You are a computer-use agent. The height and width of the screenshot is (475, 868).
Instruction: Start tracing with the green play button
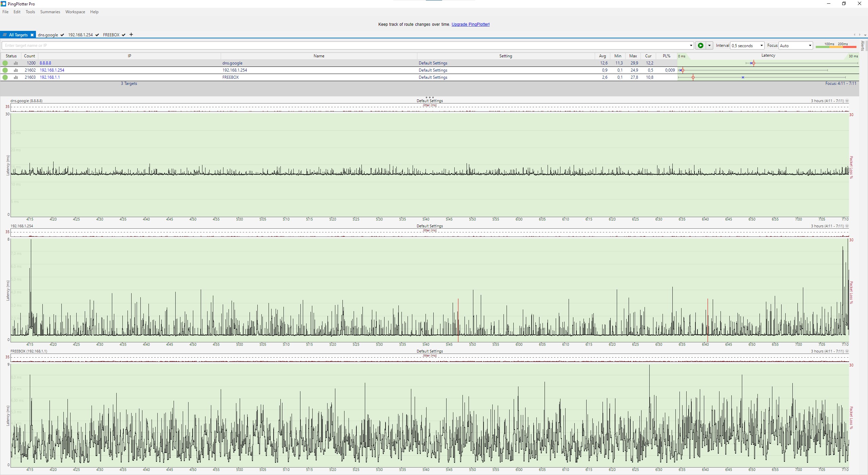pyautogui.click(x=701, y=45)
